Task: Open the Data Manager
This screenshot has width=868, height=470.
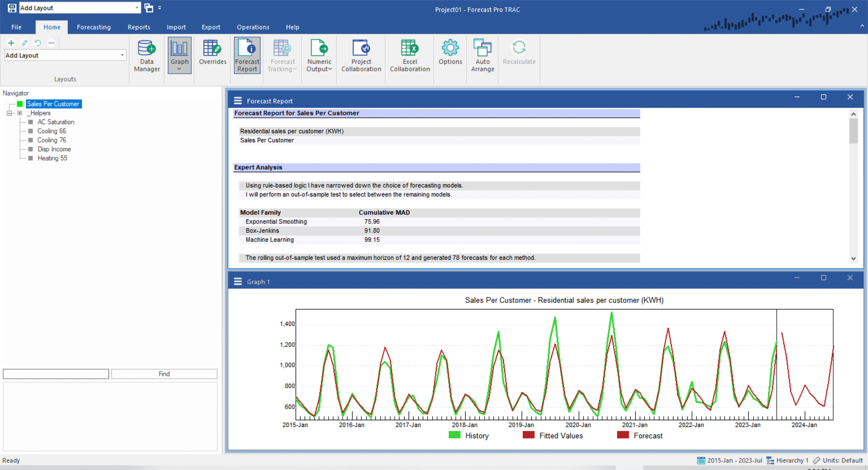Action: (146, 56)
